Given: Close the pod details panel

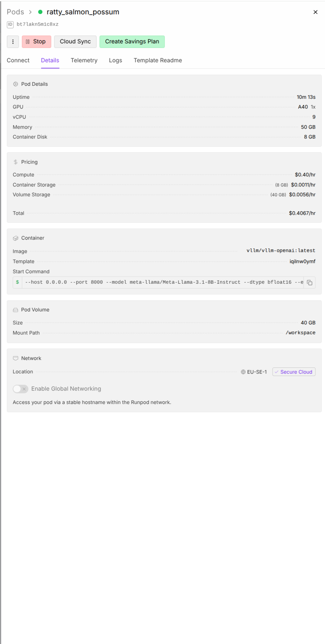Looking at the screenshot, I should pyautogui.click(x=315, y=12).
